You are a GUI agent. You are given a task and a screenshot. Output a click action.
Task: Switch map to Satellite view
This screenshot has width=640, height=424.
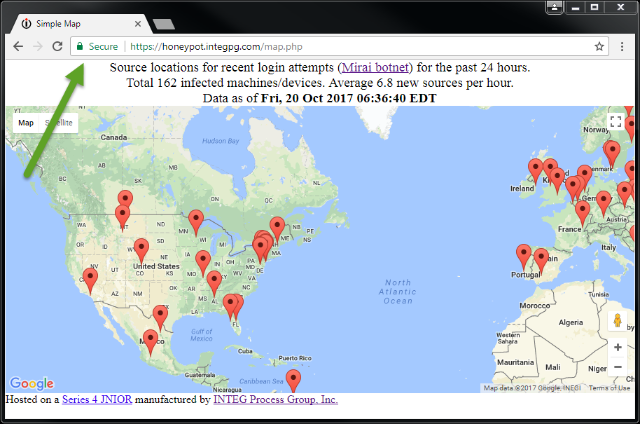pyautogui.click(x=58, y=123)
